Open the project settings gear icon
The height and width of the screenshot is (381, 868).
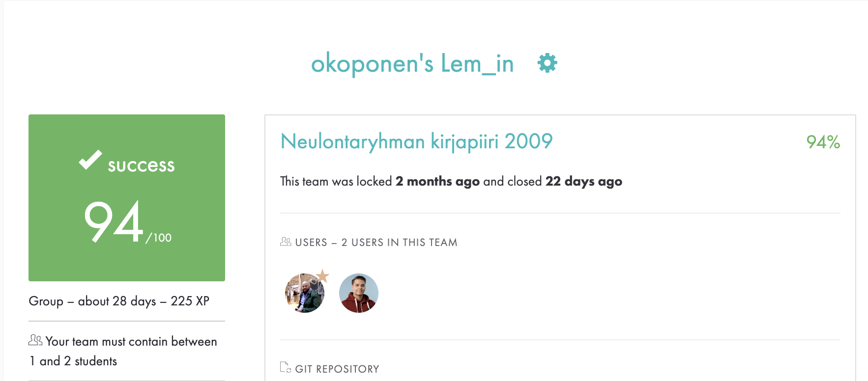tap(547, 63)
